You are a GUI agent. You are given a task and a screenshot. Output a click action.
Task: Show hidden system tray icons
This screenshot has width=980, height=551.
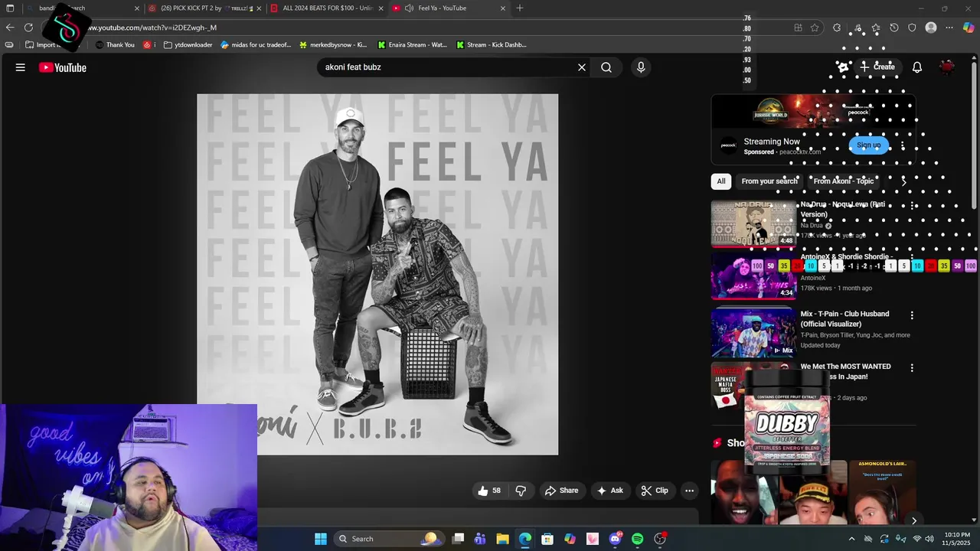pos(851,539)
